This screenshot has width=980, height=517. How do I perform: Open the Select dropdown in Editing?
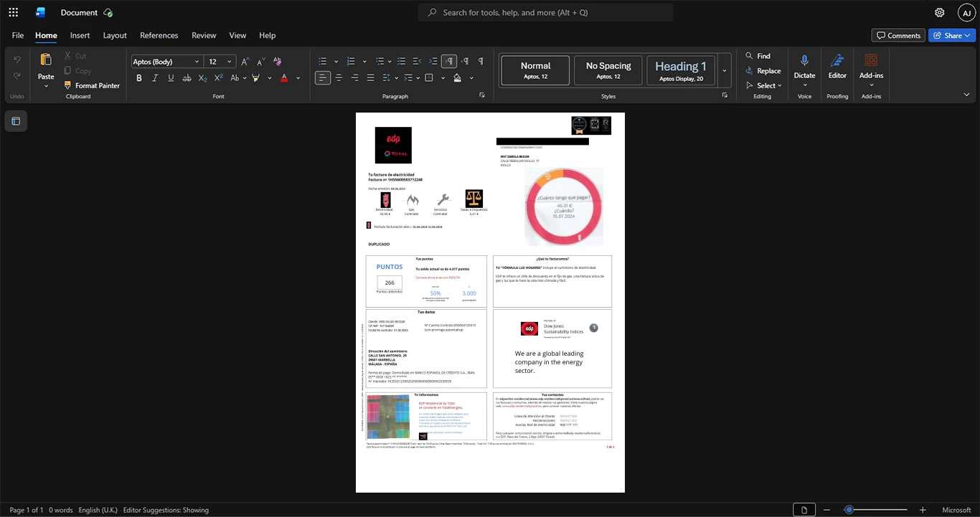(765, 86)
